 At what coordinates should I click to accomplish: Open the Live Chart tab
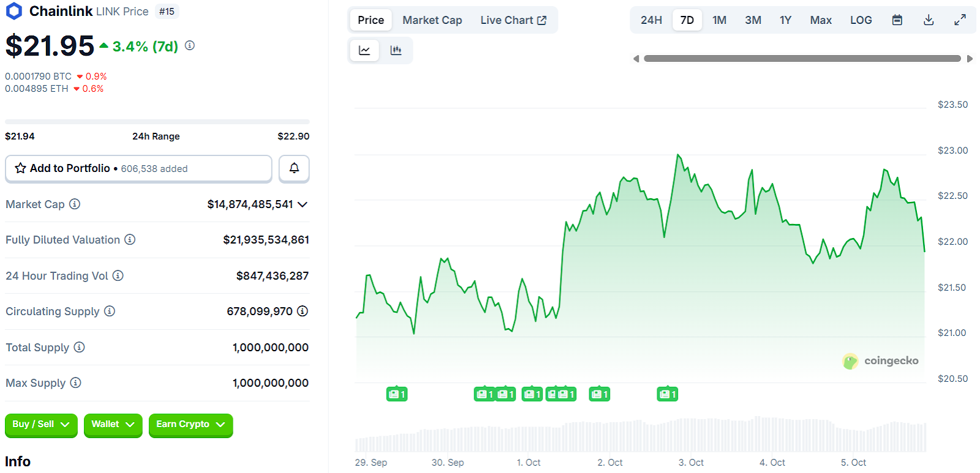[513, 20]
